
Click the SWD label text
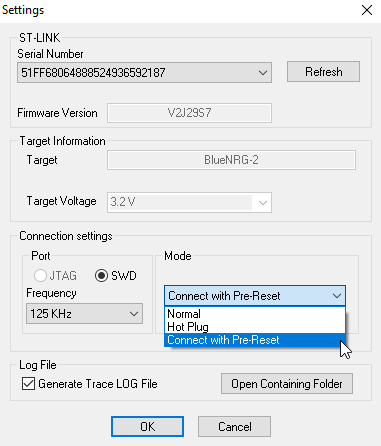[124, 276]
